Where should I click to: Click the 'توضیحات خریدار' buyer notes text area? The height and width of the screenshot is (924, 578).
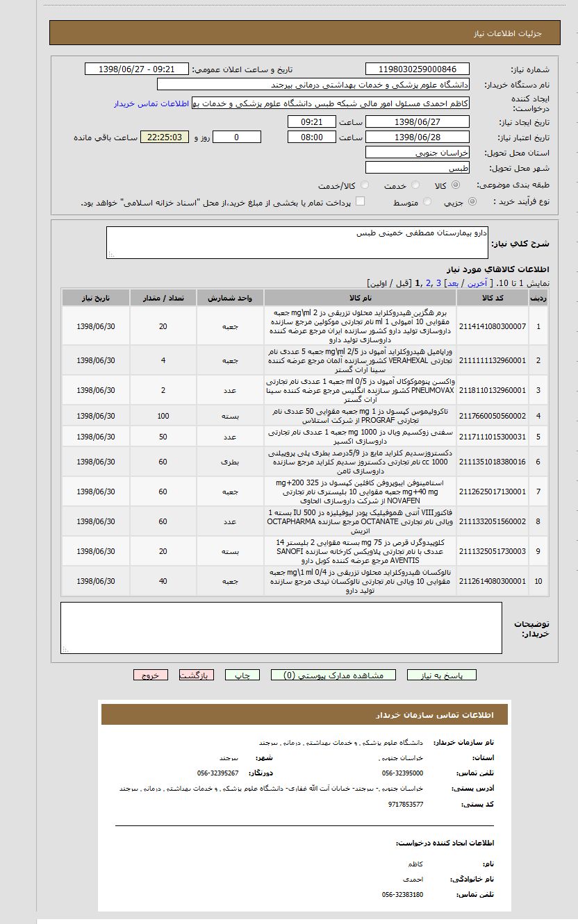(x=281, y=628)
